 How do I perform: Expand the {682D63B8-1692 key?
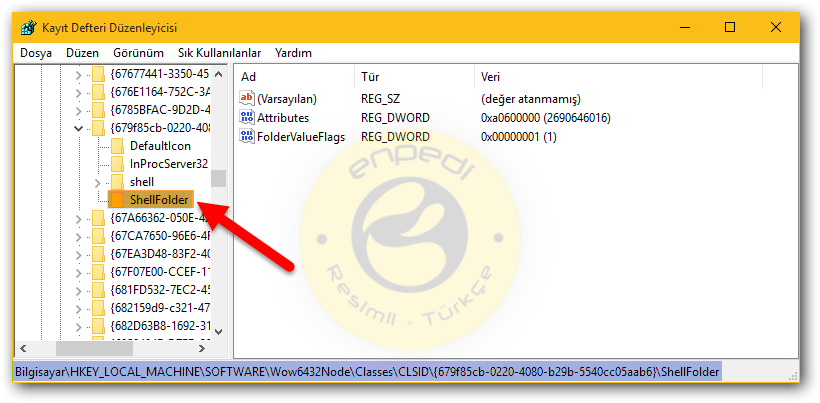[x=78, y=327]
